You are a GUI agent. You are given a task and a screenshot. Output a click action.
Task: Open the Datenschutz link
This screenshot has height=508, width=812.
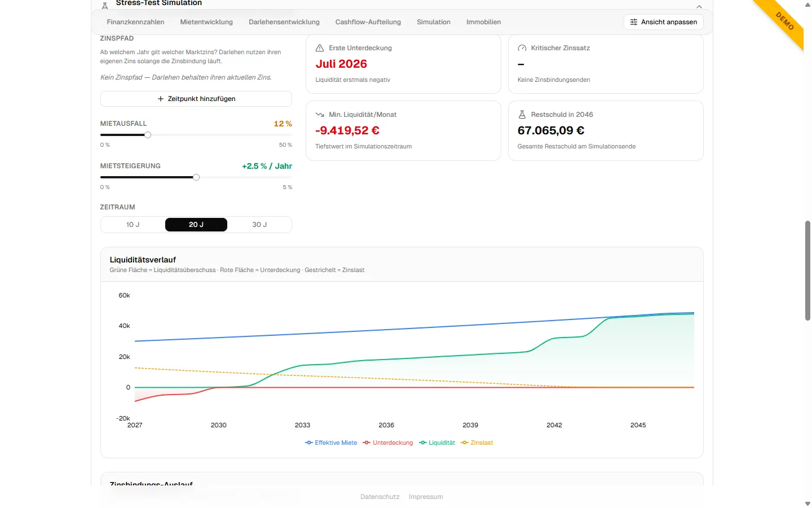click(x=380, y=497)
